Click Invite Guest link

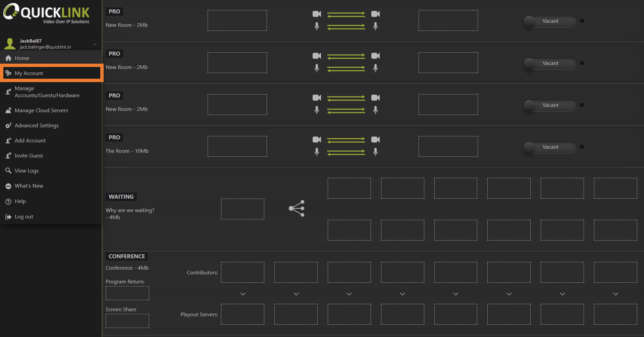point(29,155)
